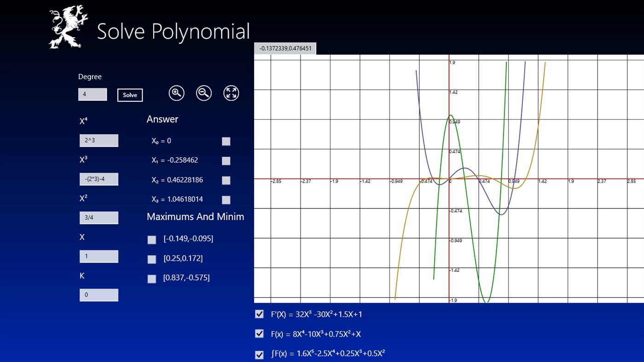This screenshot has width=644, height=362.
Task: Check the root X₁ = -0.258462
Action: 226,161
